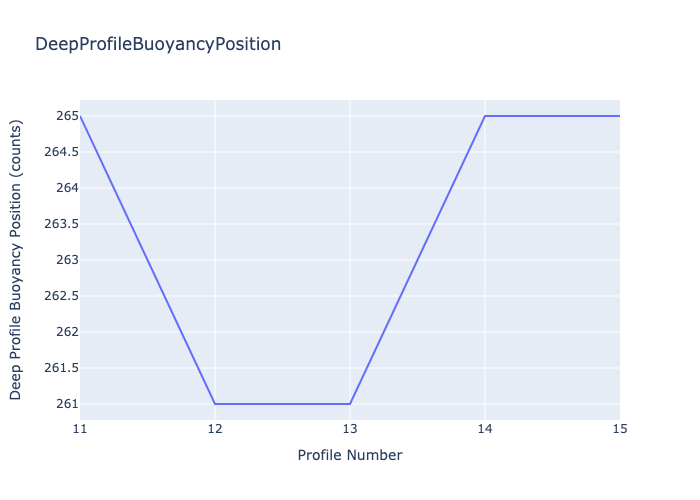Click the line's data point at profile 12

pyautogui.click(x=215, y=404)
